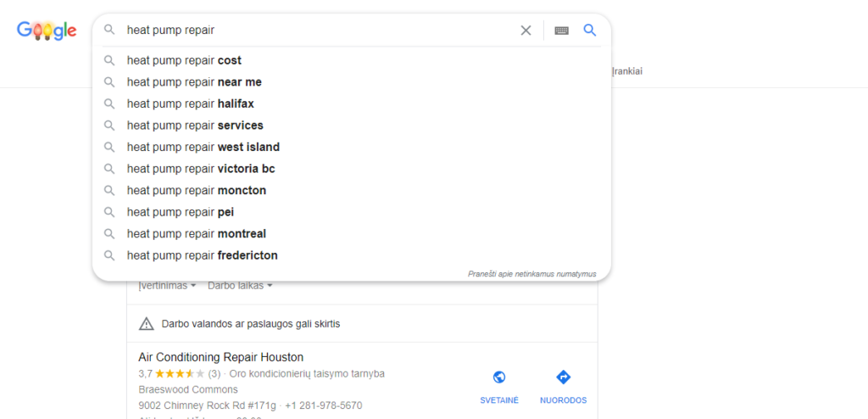The height and width of the screenshot is (419, 868).
Task: Expand the Darbo laikas hours dropdown
Action: click(240, 286)
